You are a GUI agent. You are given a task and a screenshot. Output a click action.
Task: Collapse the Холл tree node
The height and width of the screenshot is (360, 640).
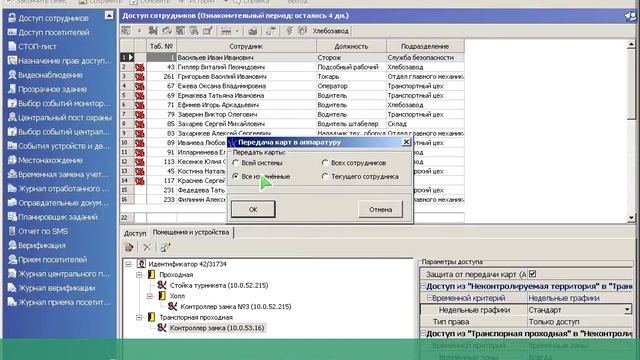[149, 296]
